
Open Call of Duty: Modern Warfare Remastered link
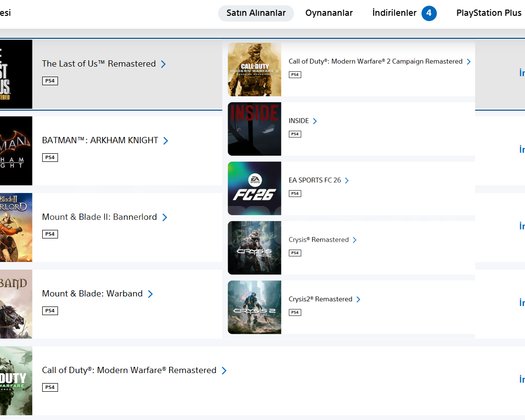pos(129,370)
